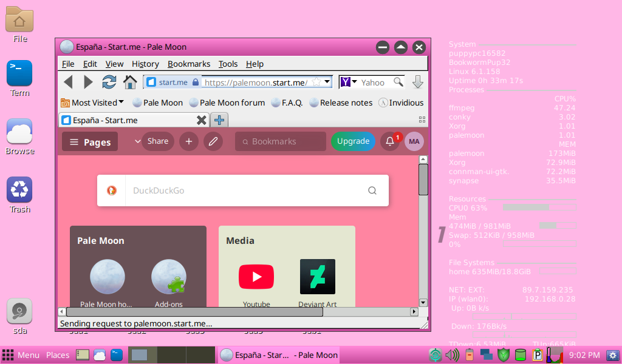Screen dimensions: 622x364
Task: Click the vertical scrollbar thumb
Action: [x=423, y=179]
